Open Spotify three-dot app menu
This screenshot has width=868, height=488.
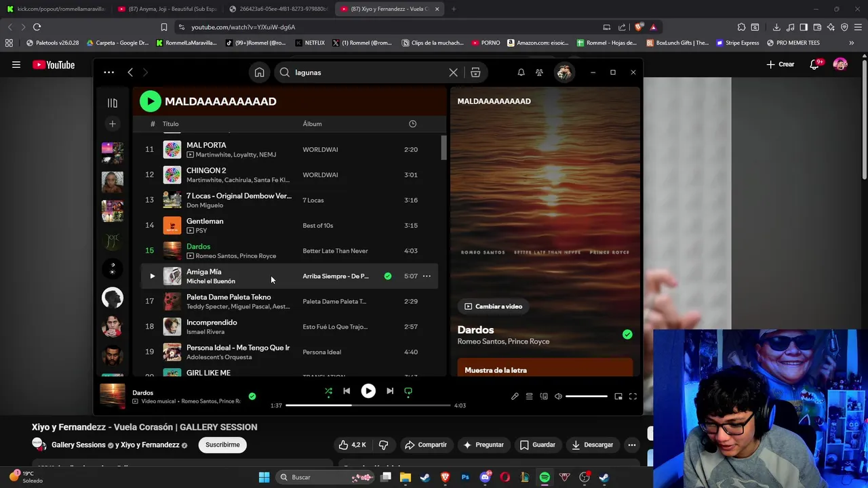click(x=108, y=73)
